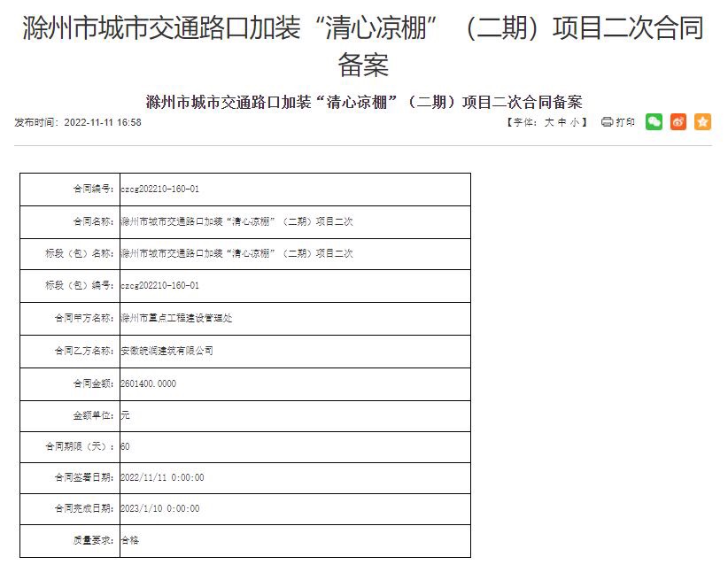Select the amount 2601400.0000

click(x=149, y=383)
